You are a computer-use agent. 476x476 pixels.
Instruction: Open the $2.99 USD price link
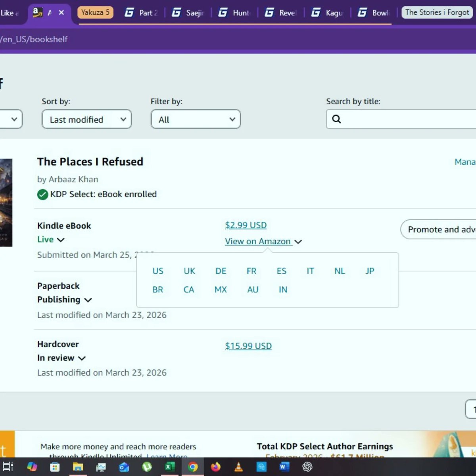pos(246,225)
